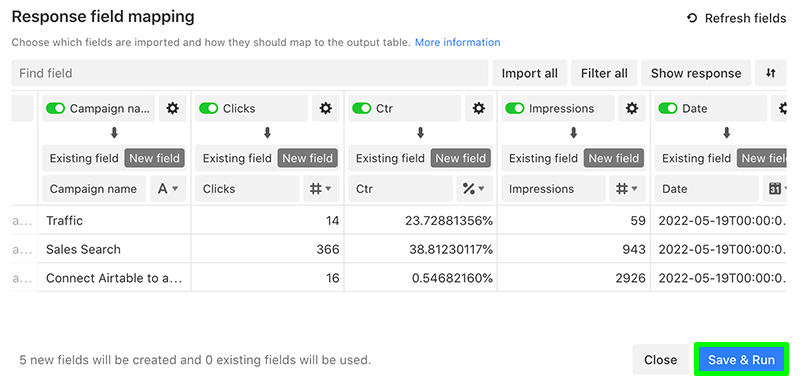800x379 pixels.
Task: Click the Refresh fields icon
Action: click(692, 18)
